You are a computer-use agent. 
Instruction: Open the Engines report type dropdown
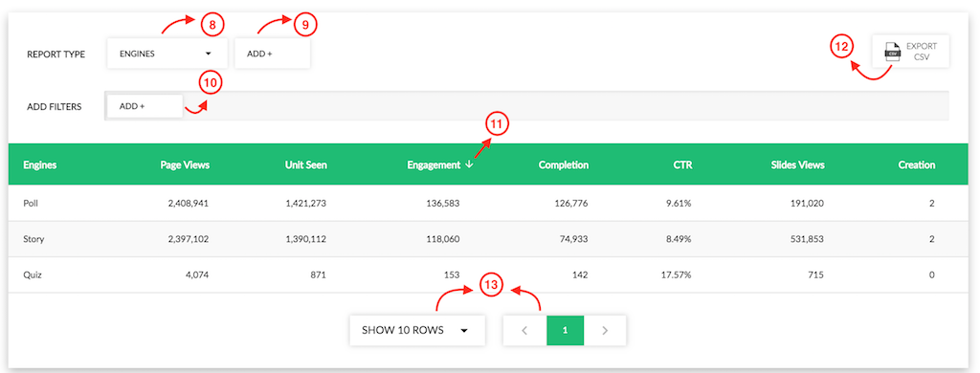click(x=167, y=54)
